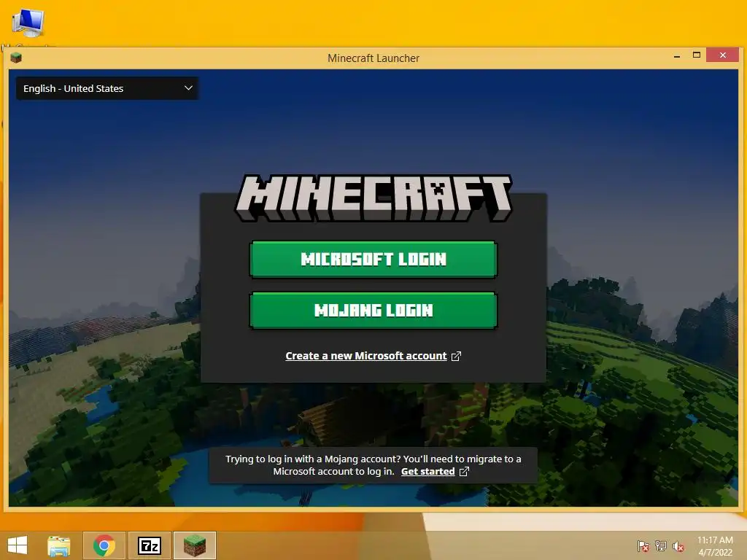Viewport: 747px width, 560px height.
Task: Click external-link icon beside Create a new Microsoft account
Action: coord(456,356)
